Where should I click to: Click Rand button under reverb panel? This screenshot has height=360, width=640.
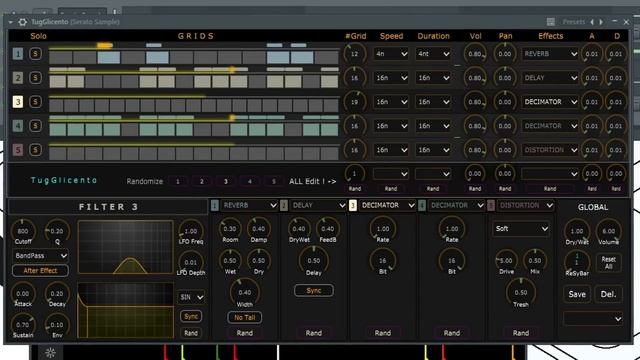pyautogui.click(x=244, y=333)
